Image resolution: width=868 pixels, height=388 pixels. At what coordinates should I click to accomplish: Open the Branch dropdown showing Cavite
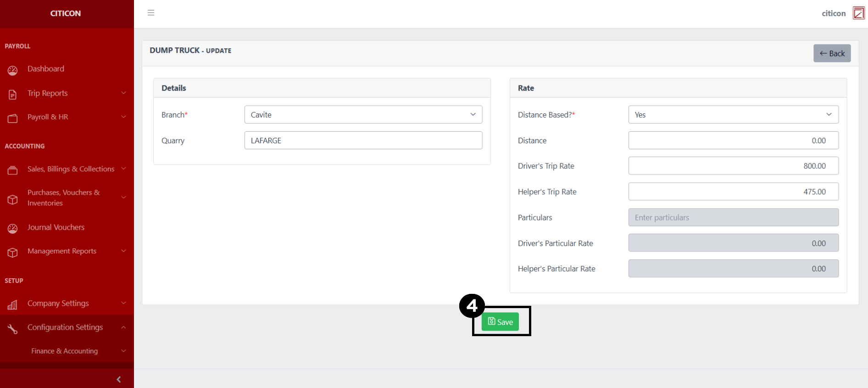[x=363, y=115]
